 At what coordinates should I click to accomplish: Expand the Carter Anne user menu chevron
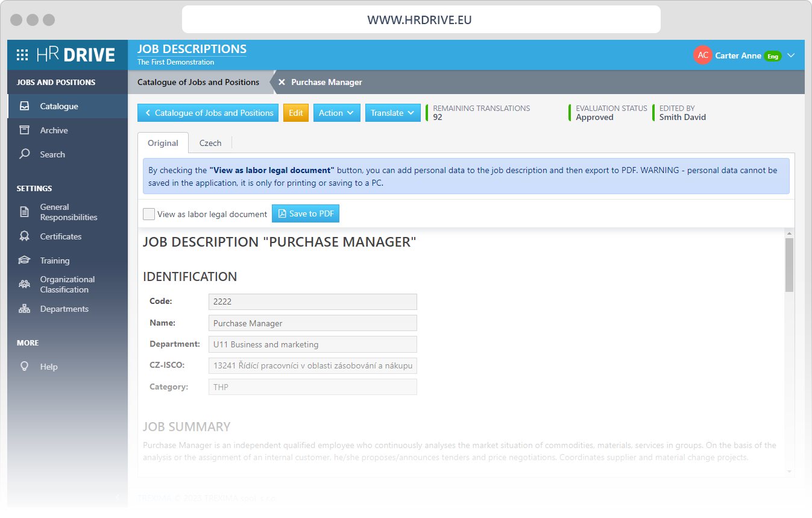791,55
